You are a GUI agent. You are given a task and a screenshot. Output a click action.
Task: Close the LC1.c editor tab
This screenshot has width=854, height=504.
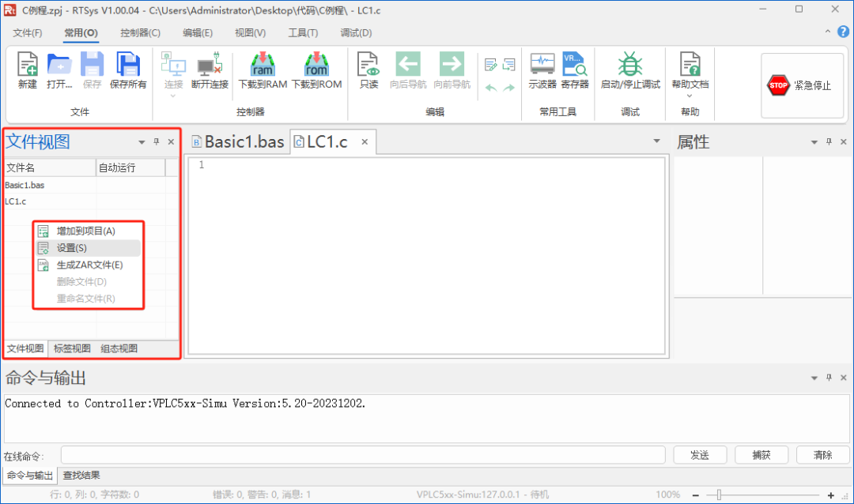[x=365, y=141]
